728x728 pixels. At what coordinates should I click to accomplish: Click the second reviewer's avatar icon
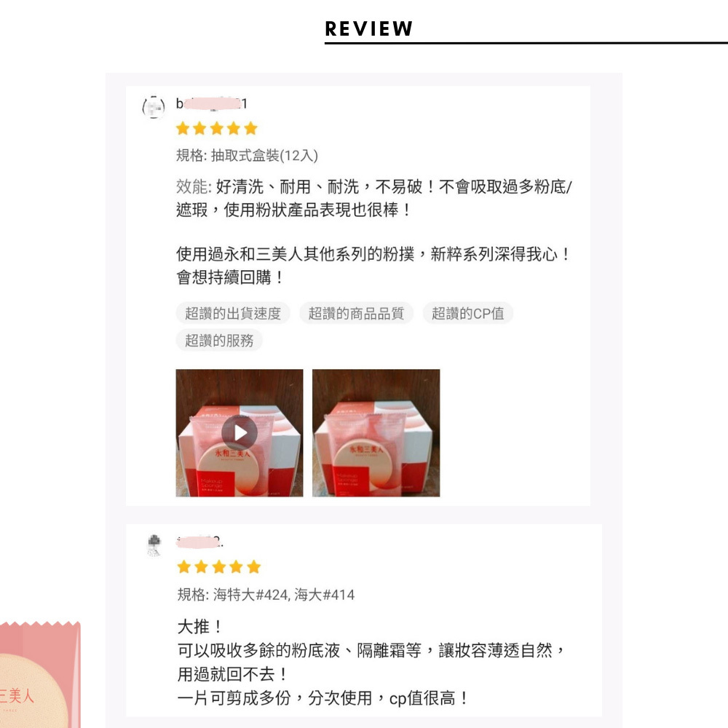click(154, 545)
